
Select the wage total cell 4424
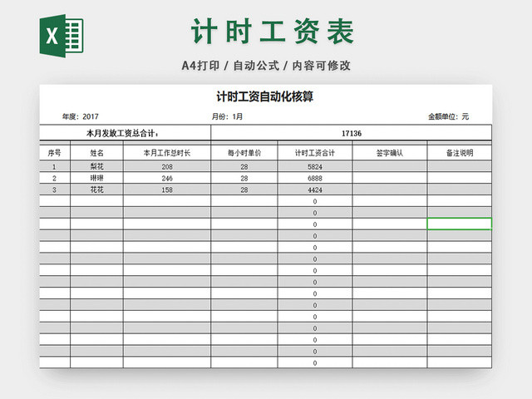pyautogui.click(x=315, y=190)
